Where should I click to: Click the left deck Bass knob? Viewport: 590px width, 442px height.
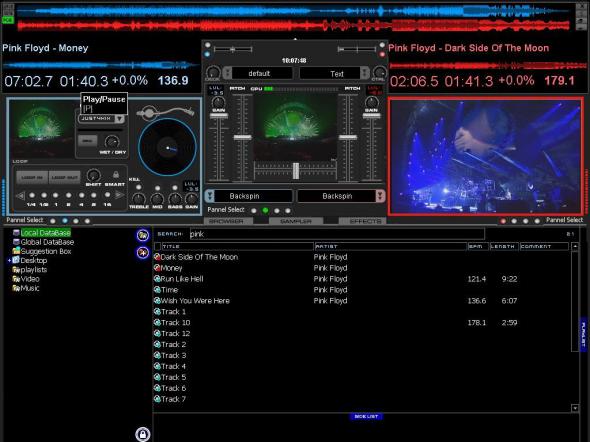pyautogui.click(x=175, y=199)
